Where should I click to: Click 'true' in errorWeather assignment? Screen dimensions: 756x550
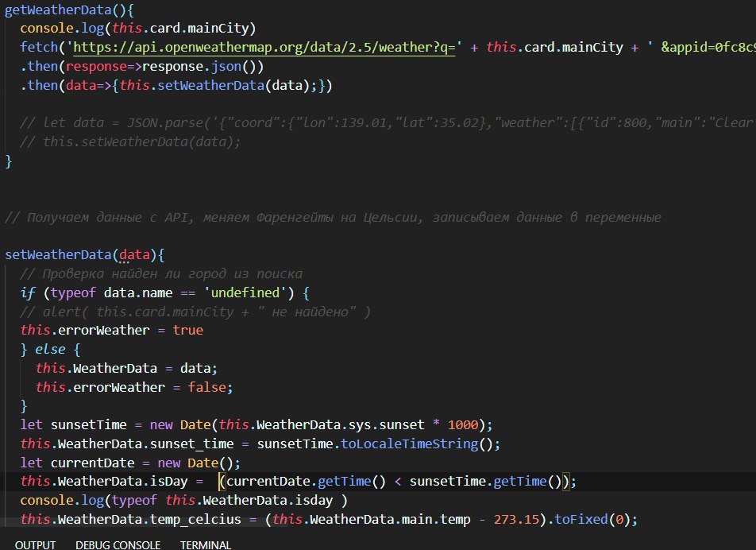coord(188,331)
